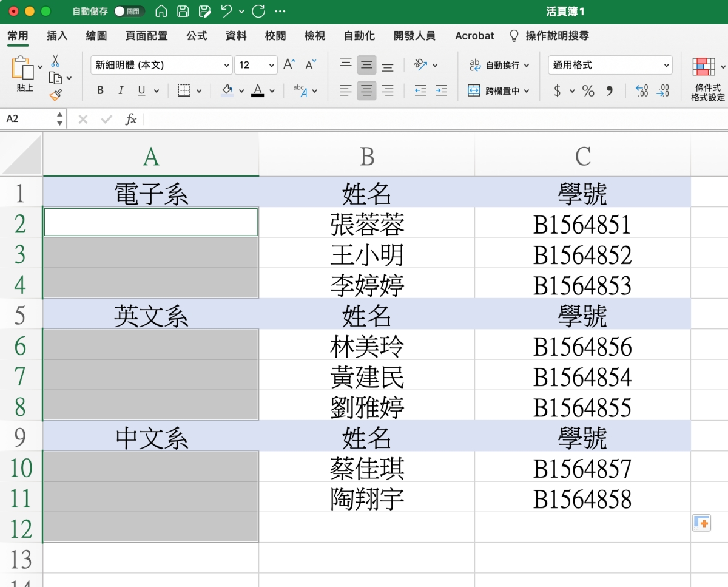This screenshot has height=587, width=728.
Task: Expand the fill color arrow
Action: pos(241,91)
